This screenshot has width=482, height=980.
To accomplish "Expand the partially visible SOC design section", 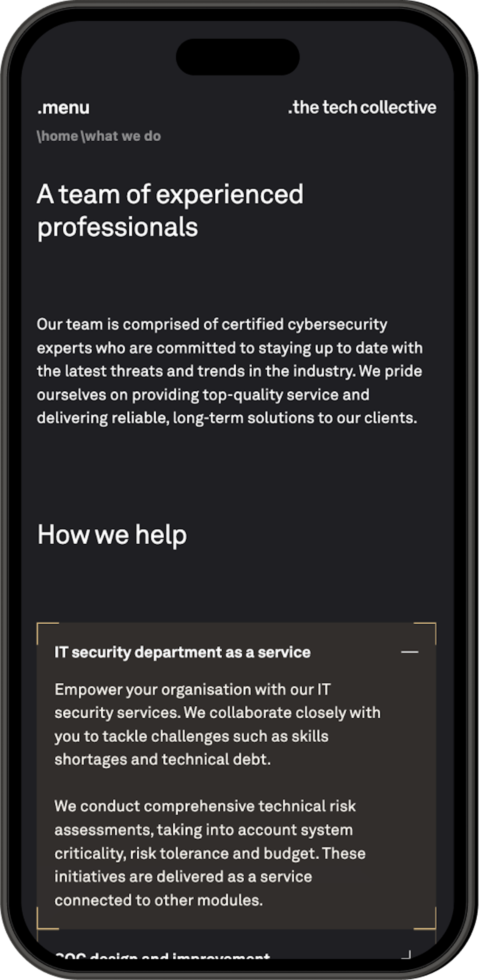I will (162, 955).
